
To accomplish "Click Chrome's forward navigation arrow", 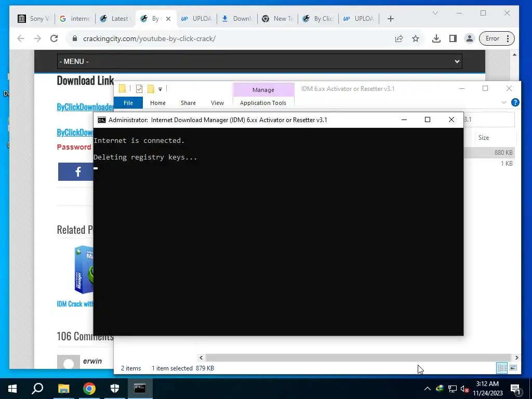I will pyautogui.click(x=37, y=38).
